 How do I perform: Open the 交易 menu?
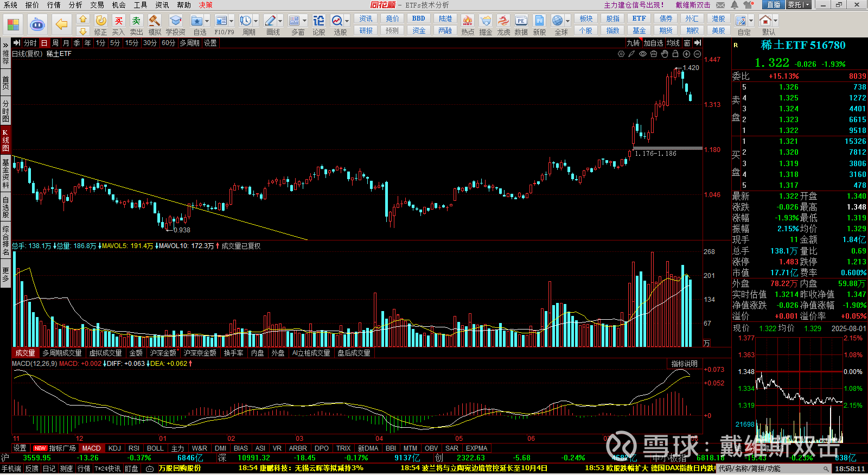(x=97, y=5)
